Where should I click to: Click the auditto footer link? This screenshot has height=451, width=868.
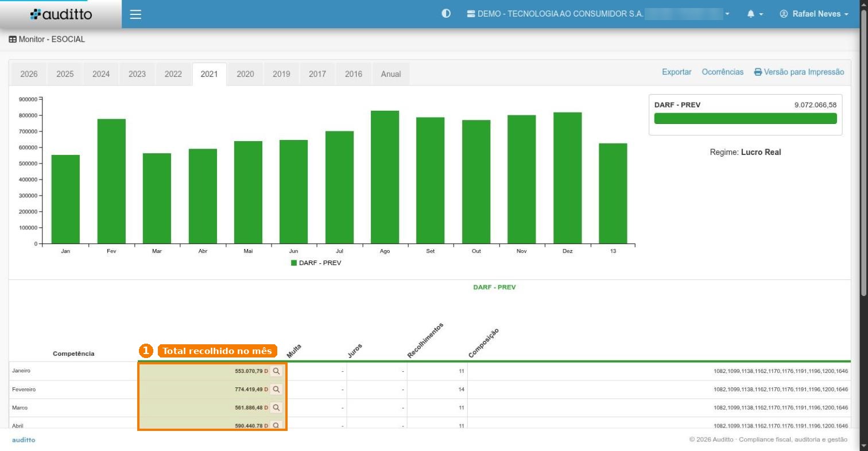(x=24, y=440)
